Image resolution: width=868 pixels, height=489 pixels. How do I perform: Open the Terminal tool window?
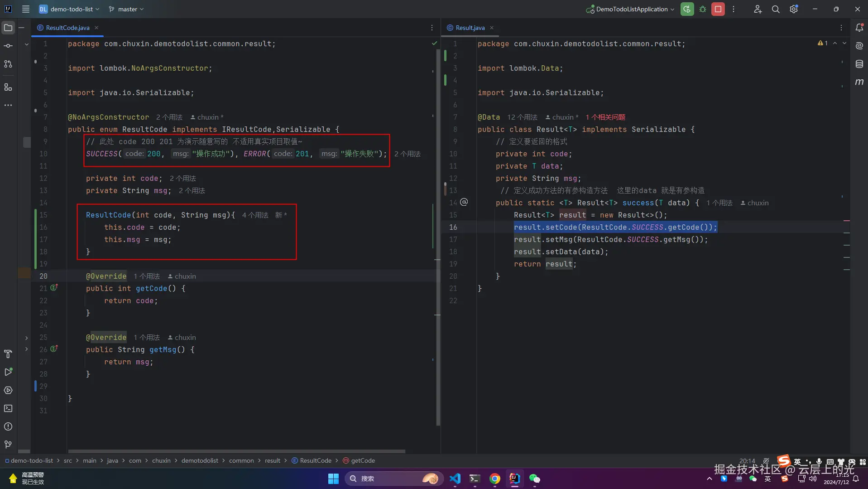point(8,408)
